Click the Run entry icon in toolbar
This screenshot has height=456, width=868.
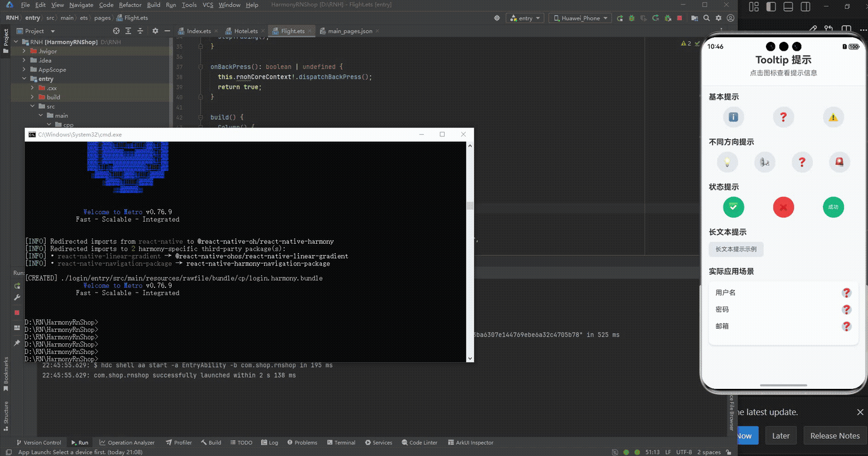tap(620, 18)
